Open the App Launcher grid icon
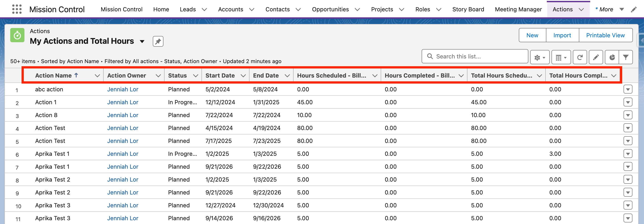Image resolution: width=644 pixels, height=224 pixels. (x=17, y=9)
